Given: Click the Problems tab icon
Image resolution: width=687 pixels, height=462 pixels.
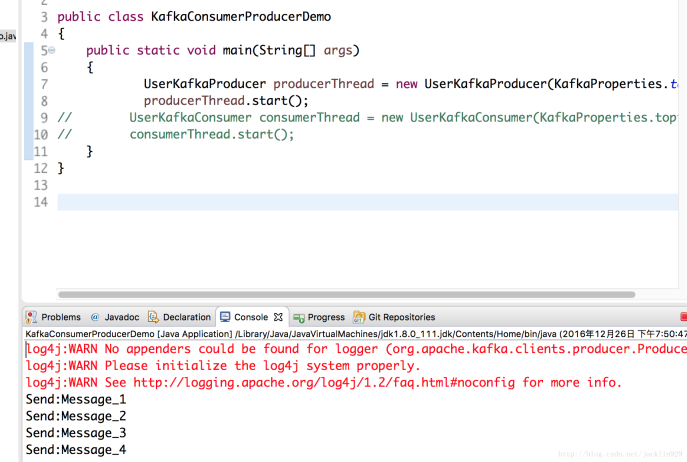Looking at the screenshot, I should [31, 317].
